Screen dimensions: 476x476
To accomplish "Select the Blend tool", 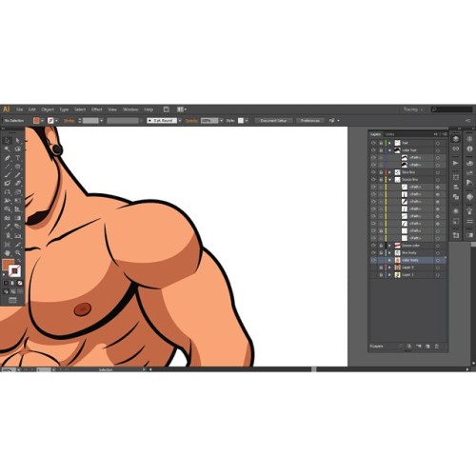I will coord(18,227).
